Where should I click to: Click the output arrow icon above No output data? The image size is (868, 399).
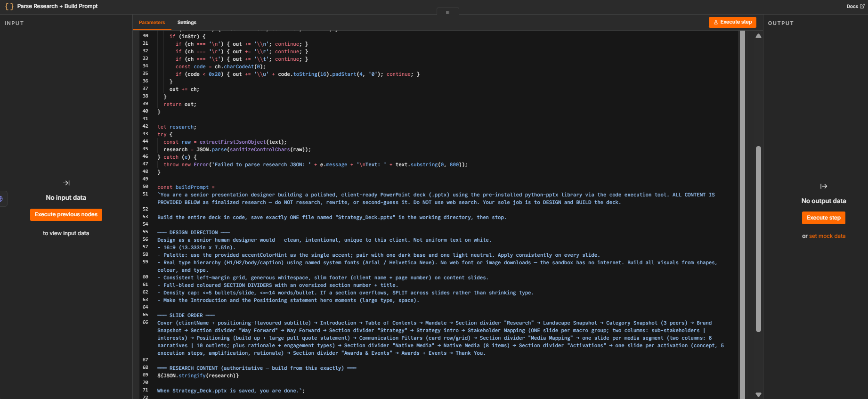(x=824, y=186)
